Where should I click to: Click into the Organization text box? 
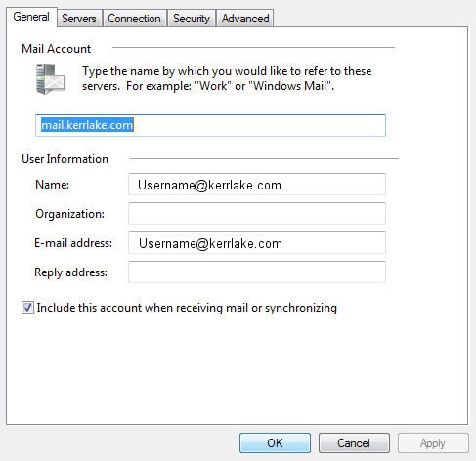point(257,214)
